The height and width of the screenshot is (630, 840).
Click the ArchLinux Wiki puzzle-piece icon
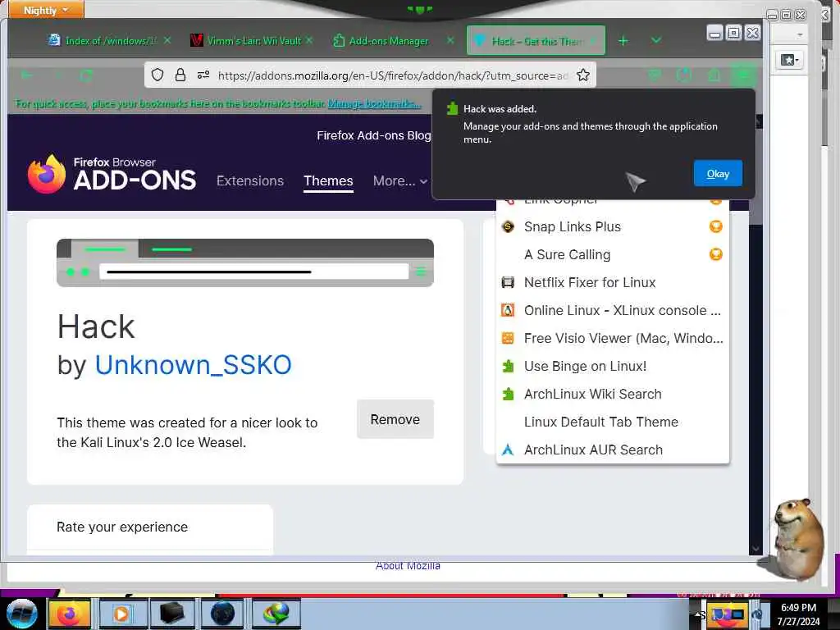tap(508, 394)
